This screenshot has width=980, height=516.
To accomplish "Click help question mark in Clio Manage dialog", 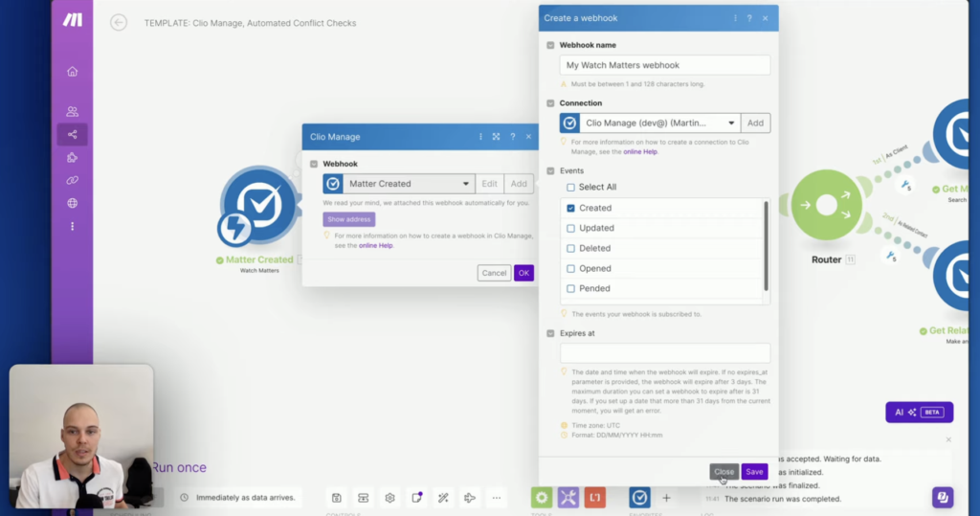I will click(513, 136).
